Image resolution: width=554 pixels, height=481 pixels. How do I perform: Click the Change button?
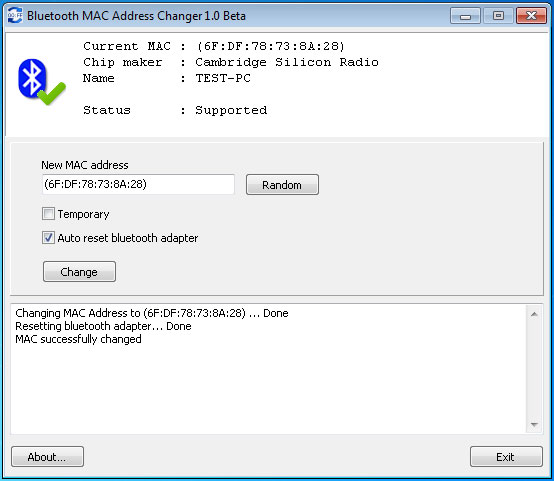pyautogui.click(x=79, y=271)
